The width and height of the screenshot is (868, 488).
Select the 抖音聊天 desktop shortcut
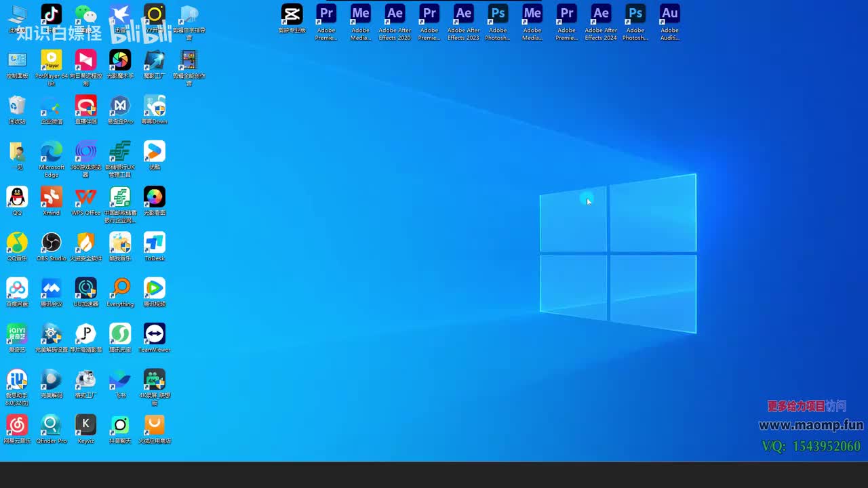click(x=120, y=425)
